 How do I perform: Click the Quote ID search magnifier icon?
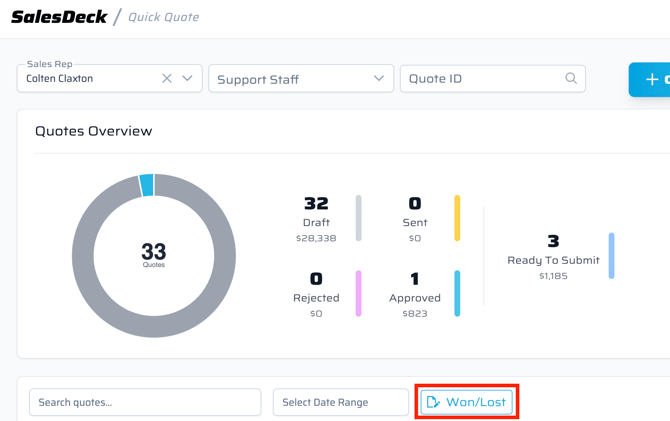571,78
